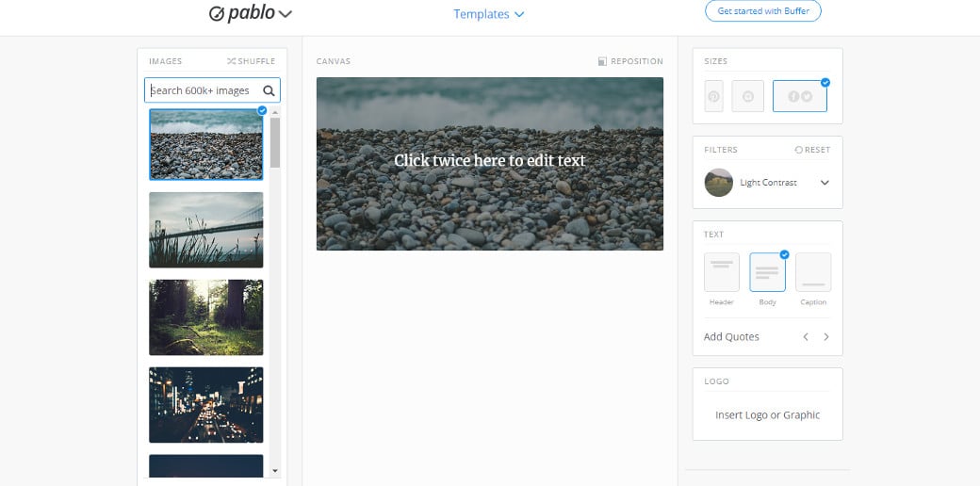This screenshot has height=486, width=980.
Task: Click the search magnifier icon in Images
Action: [269, 90]
